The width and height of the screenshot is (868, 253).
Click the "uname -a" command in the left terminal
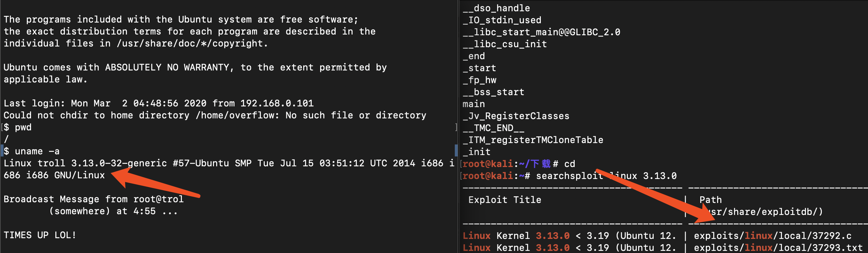[37, 152]
